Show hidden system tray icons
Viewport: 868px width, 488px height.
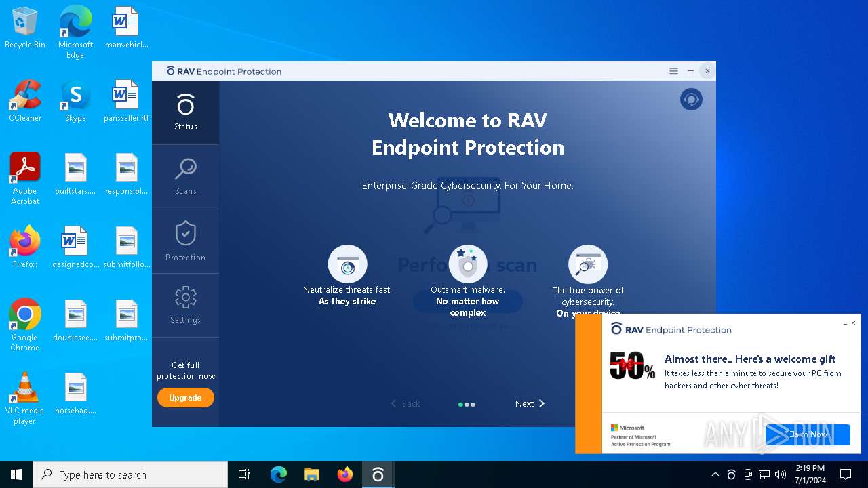[715, 474]
